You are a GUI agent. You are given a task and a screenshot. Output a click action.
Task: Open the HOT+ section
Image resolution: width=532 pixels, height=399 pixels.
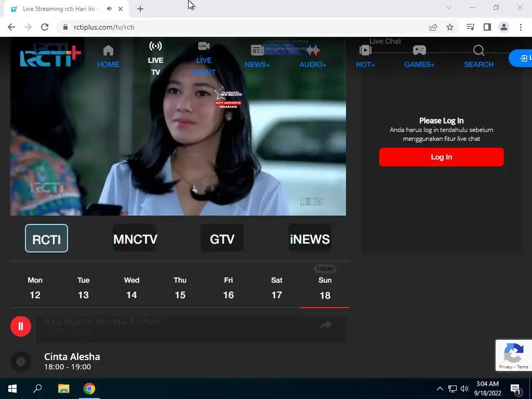pyautogui.click(x=365, y=56)
